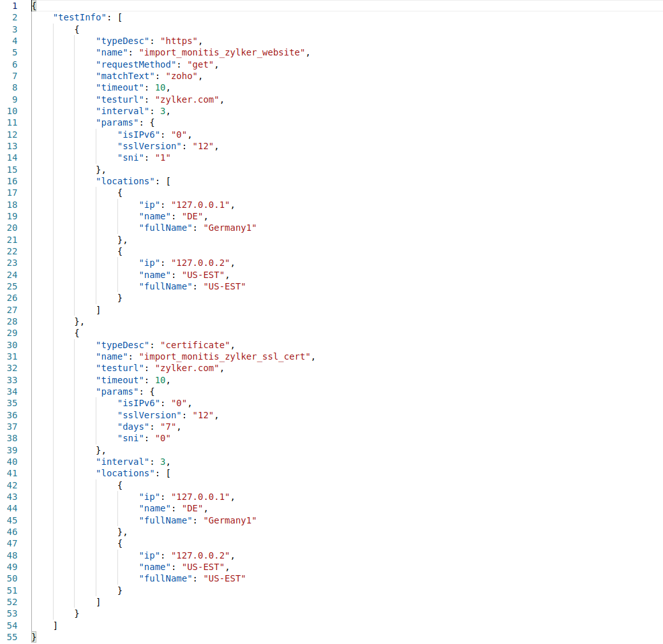
Task: Select the name value 'US-EST' on line 24
Action: click(x=202, y=274)
